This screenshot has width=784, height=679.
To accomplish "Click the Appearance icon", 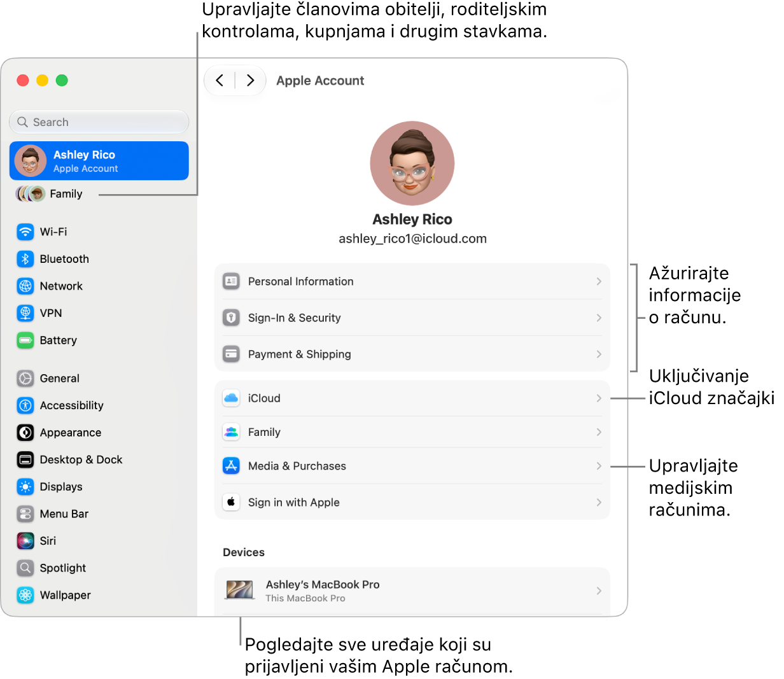I will coord(25,433).
